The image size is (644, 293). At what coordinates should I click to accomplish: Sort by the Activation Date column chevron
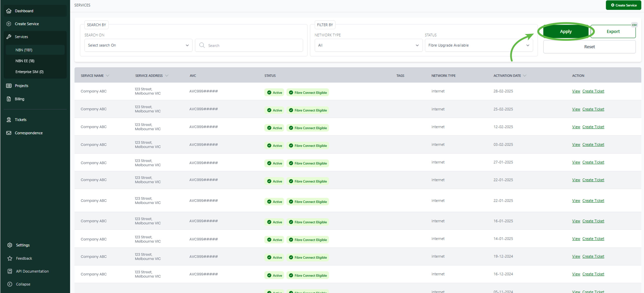pos(524,76)
